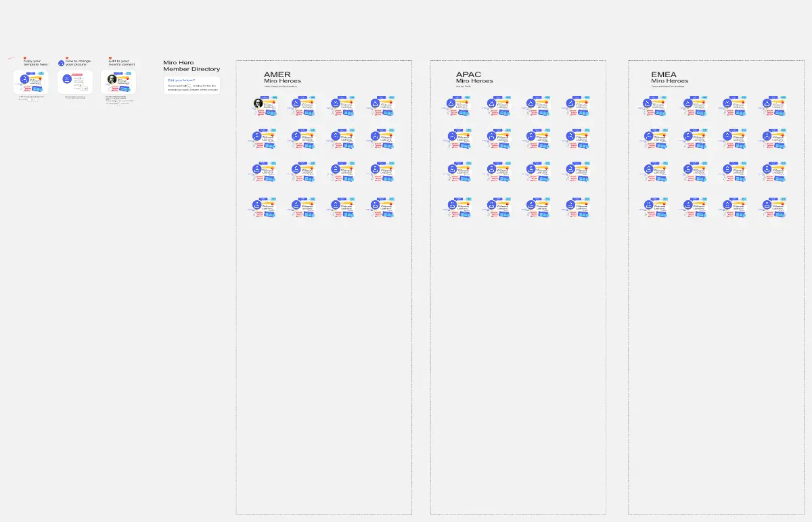
Task: Select the EMEA frame title
Action: point(664,74)
